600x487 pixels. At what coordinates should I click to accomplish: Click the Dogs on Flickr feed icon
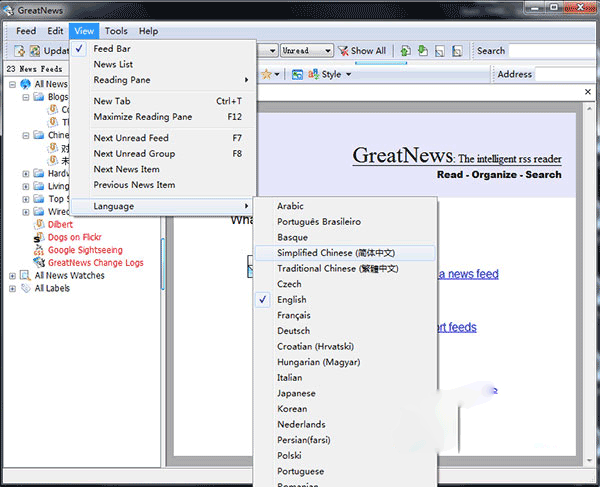coord(38,238)
